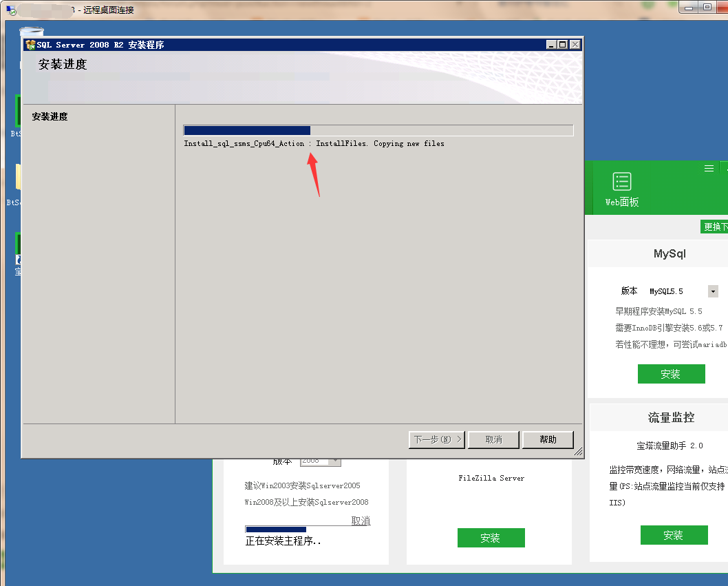Click Web面板 label text
This screenshot has height=586, width=728.
point(621,202)
